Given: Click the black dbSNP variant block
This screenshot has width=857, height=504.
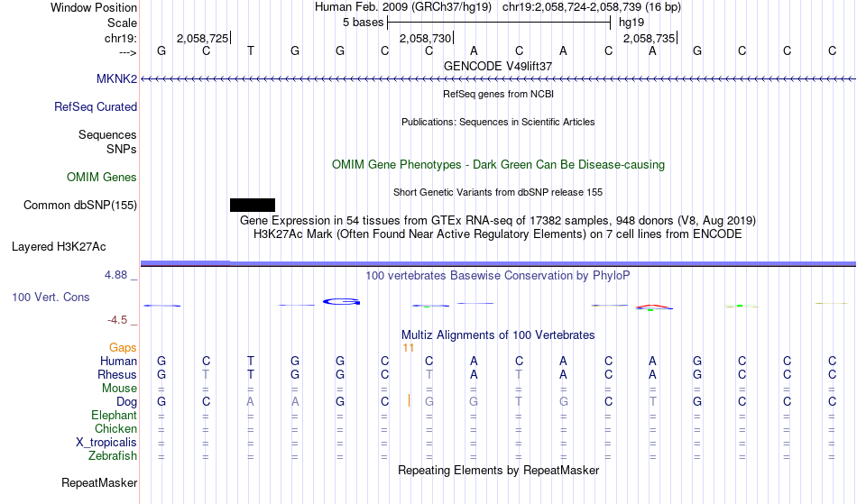Looking at the screenshot, I should [253, 205].
